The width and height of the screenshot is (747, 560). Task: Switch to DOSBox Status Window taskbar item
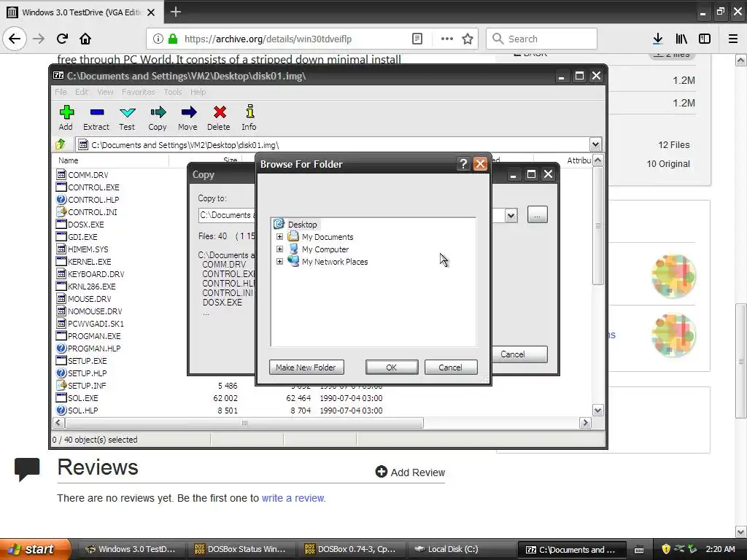click(x=241, y=549)
